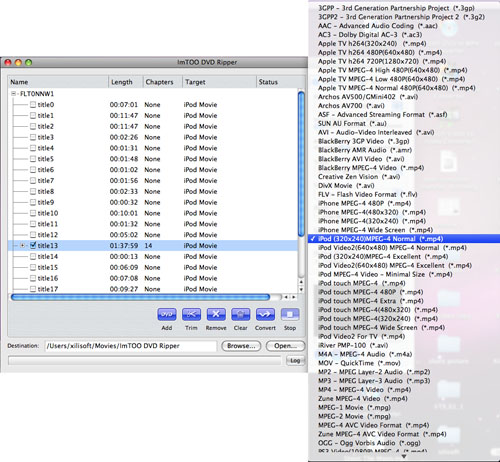Check the title17 checkbox
Screen dimensions: 500x462
click(33, 289)
